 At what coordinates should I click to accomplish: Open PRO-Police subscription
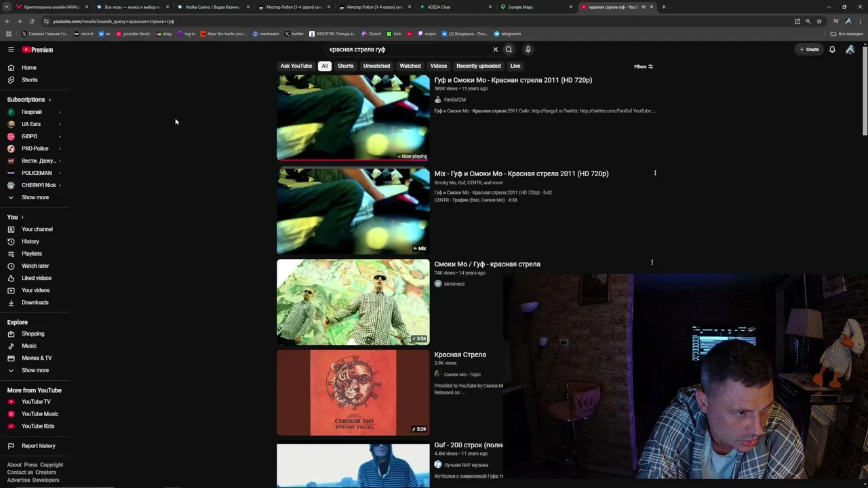click(x=35, y=148)
